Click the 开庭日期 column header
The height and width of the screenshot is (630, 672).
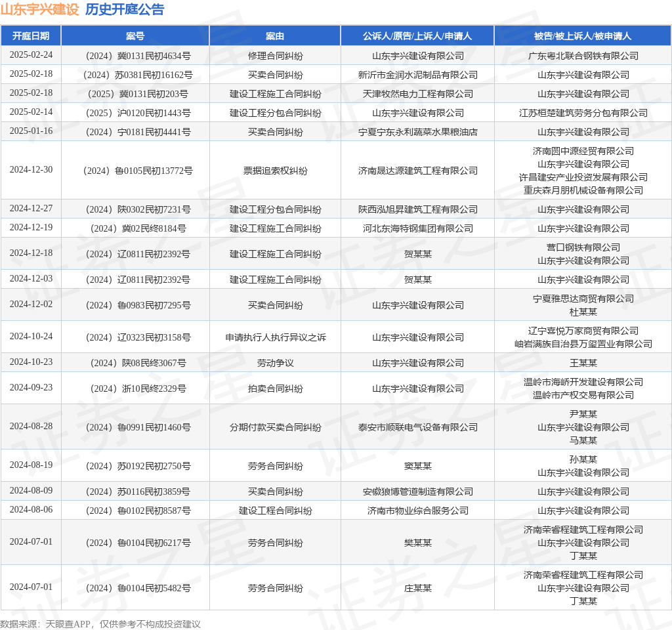[x=31, y=36]
